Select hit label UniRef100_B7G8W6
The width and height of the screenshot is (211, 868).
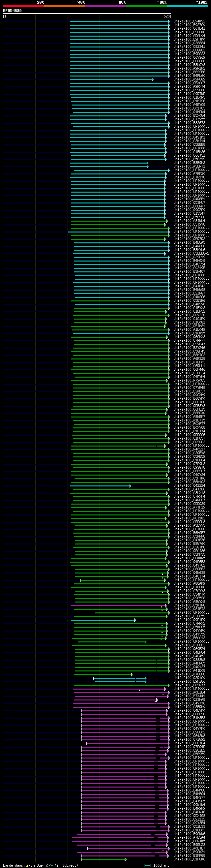[190, 587]
